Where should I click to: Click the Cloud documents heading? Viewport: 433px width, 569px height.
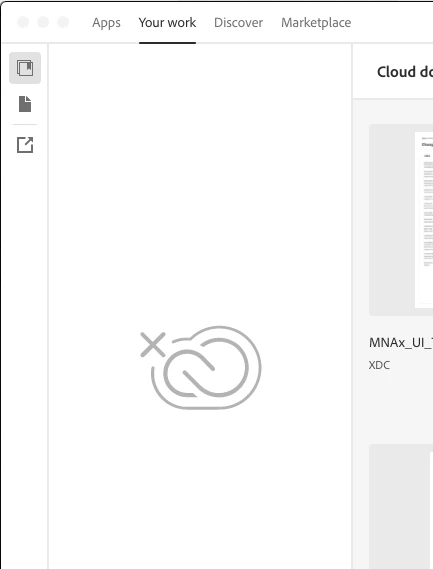coord(405,72)
